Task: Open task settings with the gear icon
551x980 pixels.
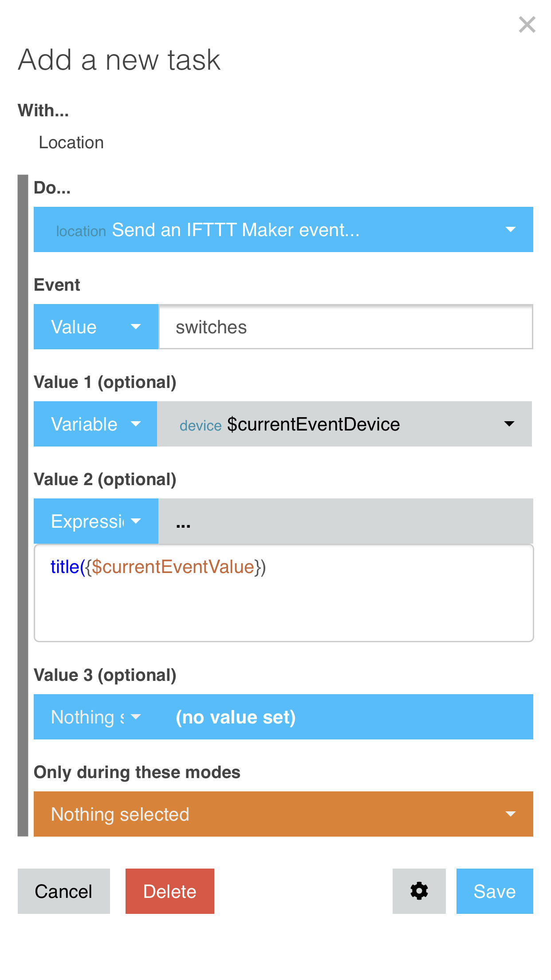Action: click(419, 891)
